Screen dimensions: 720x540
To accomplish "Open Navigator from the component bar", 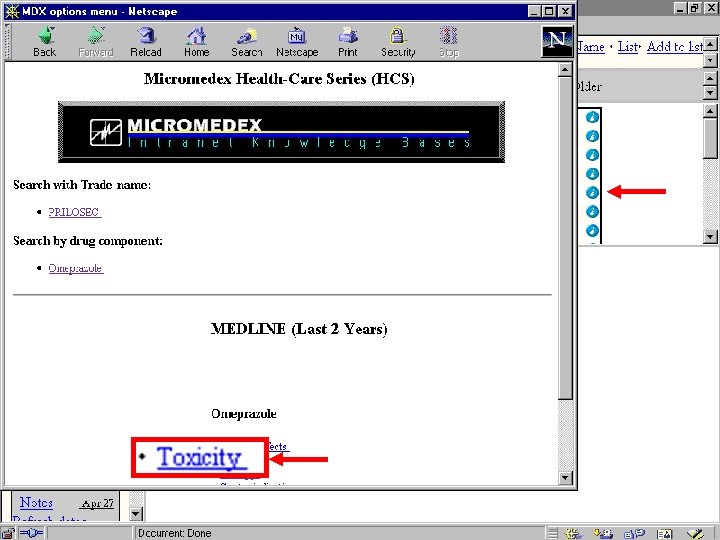I will click(574, 534).
